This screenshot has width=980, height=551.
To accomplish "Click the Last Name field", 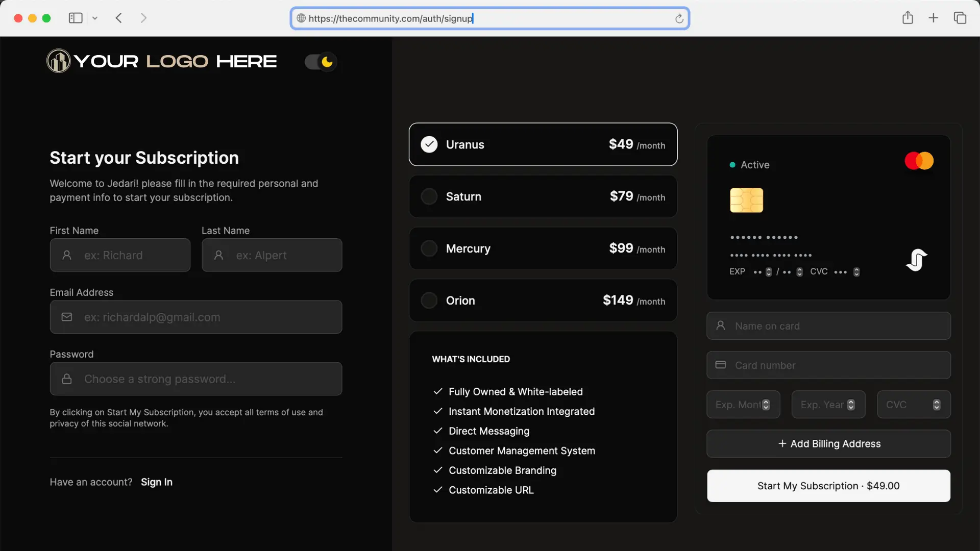I will pyautogui.click(x=272, y=255).
